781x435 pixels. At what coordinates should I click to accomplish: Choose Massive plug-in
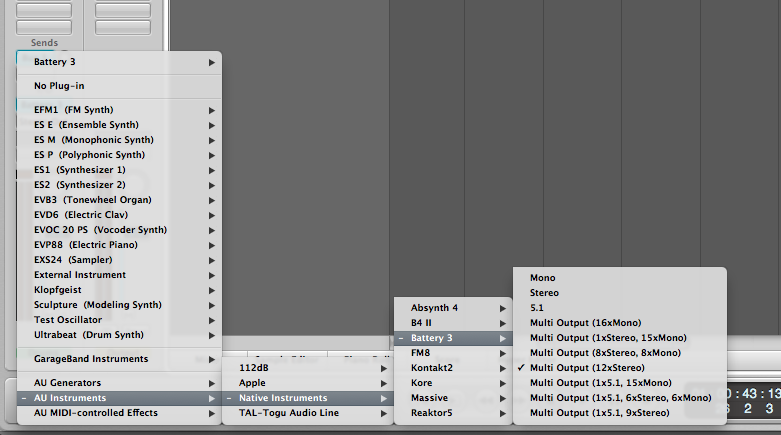pos(453,398)
